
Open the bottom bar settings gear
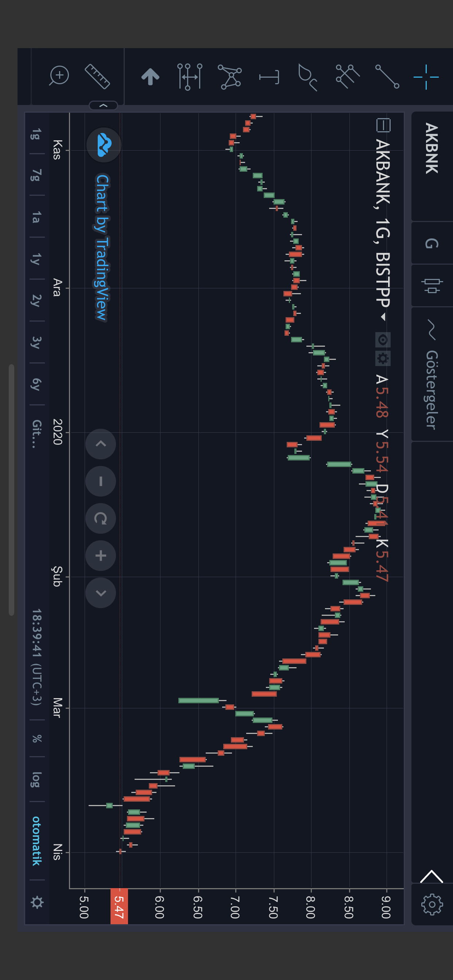point(37,902)
